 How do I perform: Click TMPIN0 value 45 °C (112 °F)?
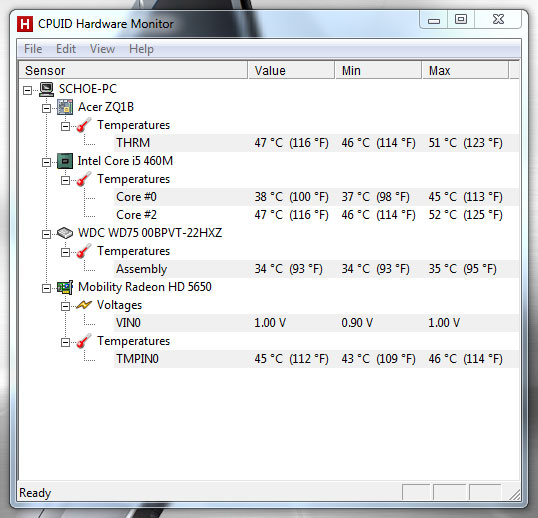[291, 359]
